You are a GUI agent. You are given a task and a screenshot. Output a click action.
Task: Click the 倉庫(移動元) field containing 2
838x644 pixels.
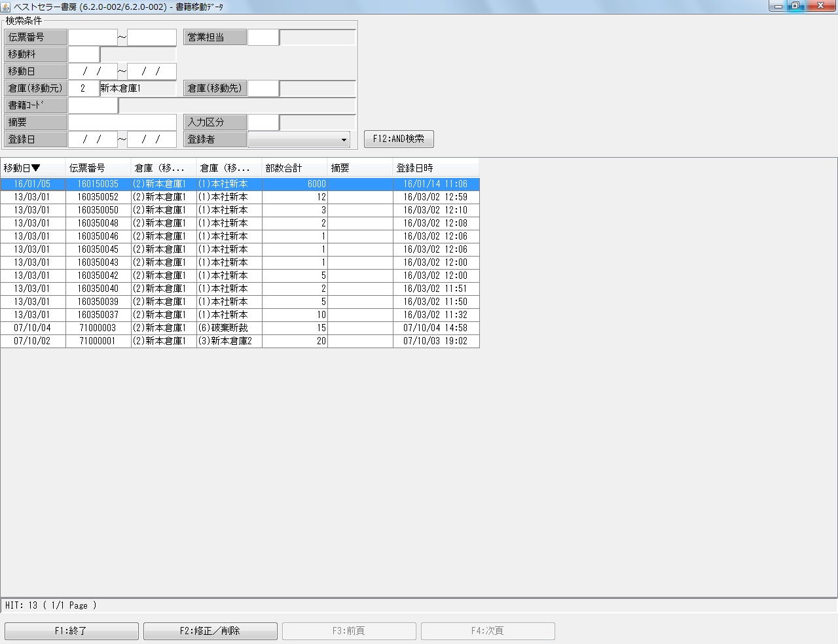[x=84, y=88]
